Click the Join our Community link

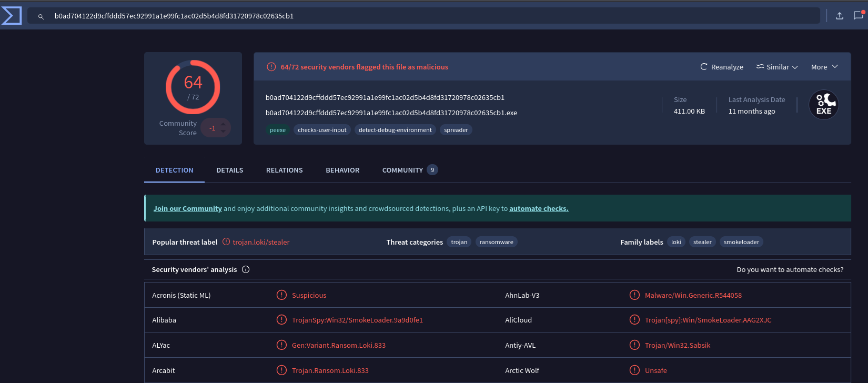click(x=187, y=208)
